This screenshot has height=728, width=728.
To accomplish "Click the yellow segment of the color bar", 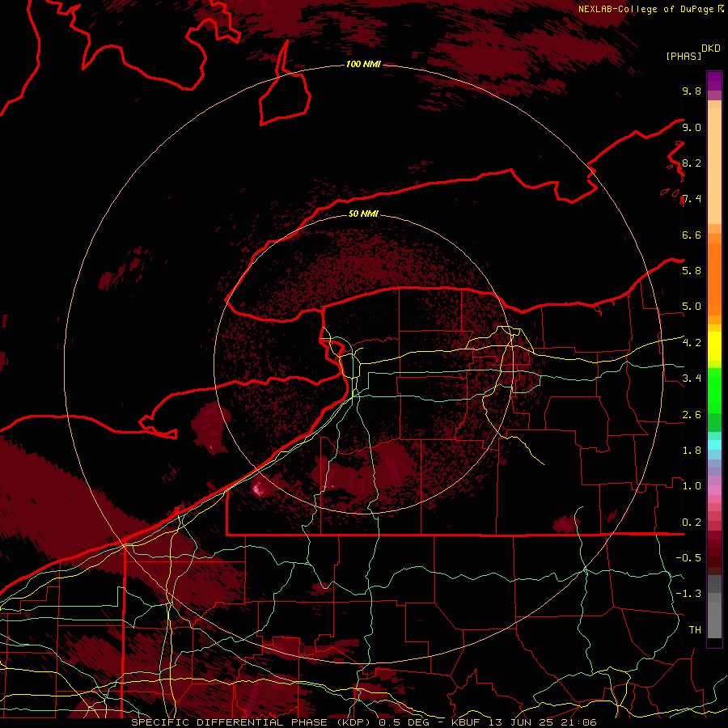I will pyautogui.click(x=714, y=346).
